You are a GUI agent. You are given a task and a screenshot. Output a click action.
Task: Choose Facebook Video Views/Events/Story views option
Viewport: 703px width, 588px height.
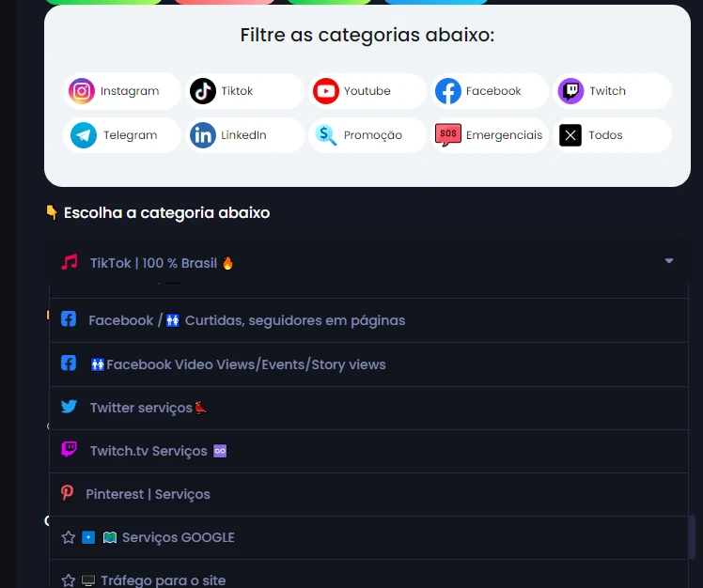click(x=368, y=364)
